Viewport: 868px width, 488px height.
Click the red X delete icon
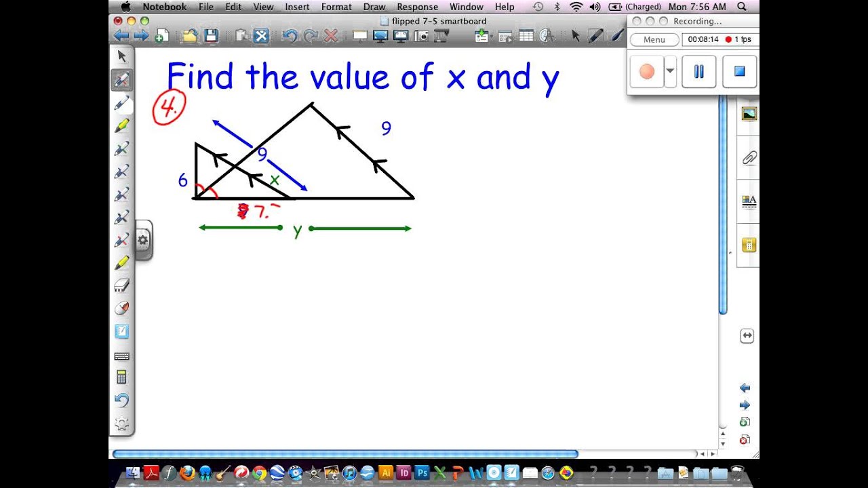click(x=331, y=36)
